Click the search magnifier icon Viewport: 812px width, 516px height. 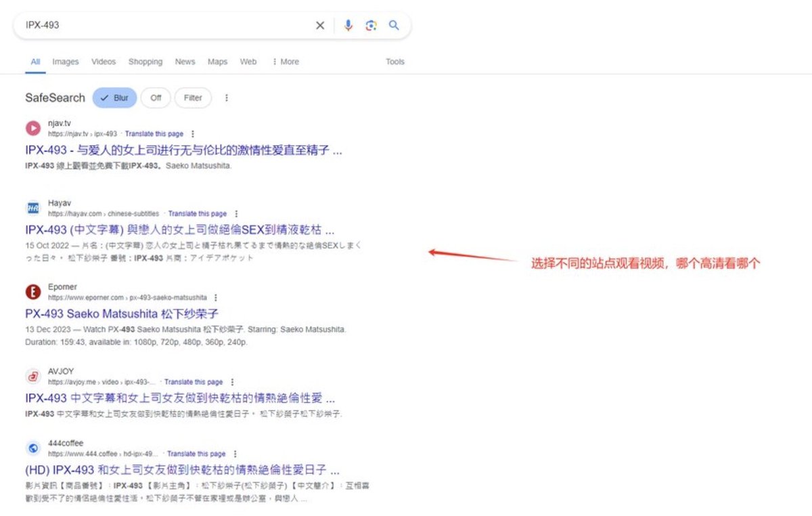coord(394,25)
